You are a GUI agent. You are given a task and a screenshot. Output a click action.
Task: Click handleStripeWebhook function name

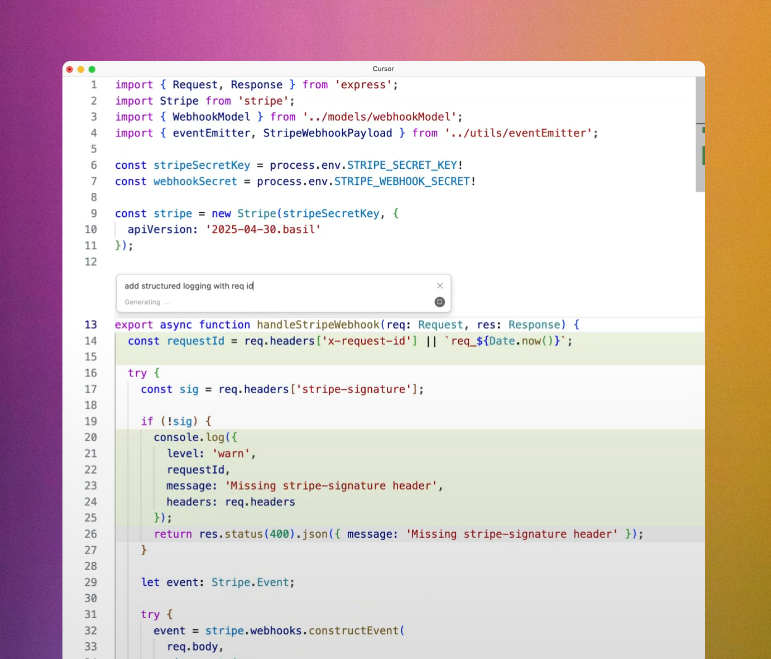[318, 325]
